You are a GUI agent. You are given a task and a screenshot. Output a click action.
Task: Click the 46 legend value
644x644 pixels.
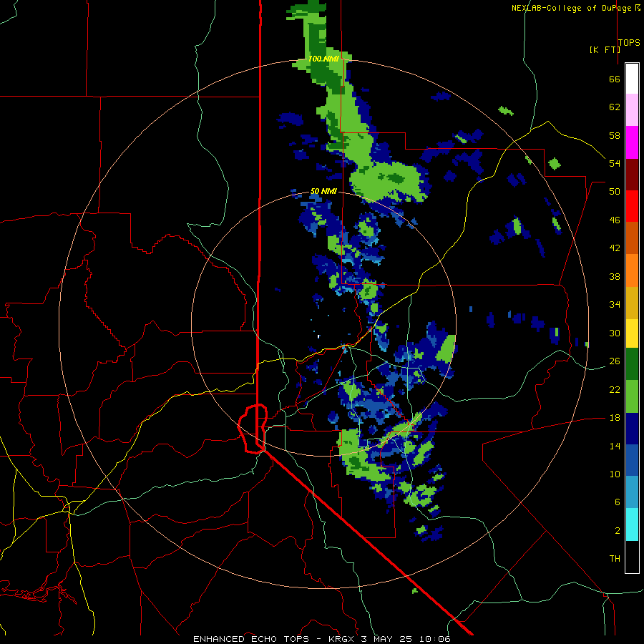point(615,220)
